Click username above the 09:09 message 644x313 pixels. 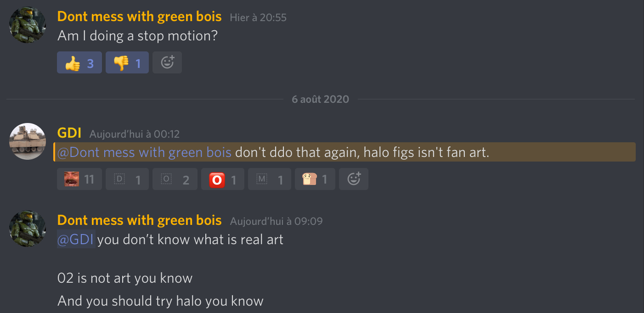[139, 220]
